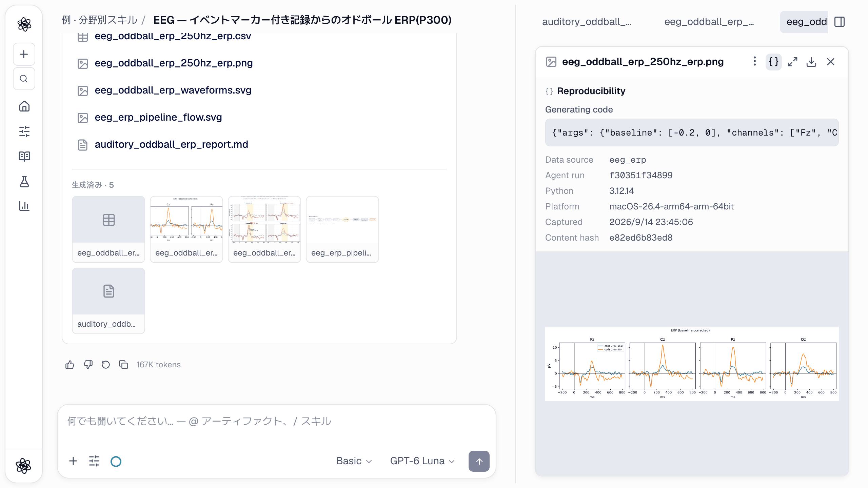
Task: Add attachment with plus in input box
Action: [73, 461]
